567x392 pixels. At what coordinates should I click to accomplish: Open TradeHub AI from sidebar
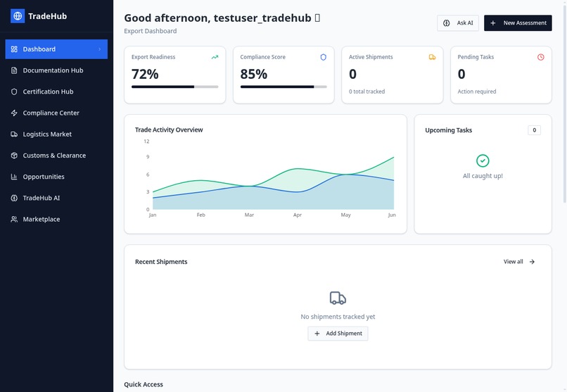[56, 198]
